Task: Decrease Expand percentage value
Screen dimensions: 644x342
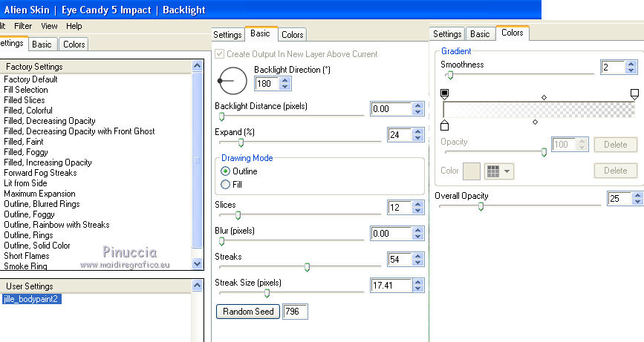Action: (418, 138)
